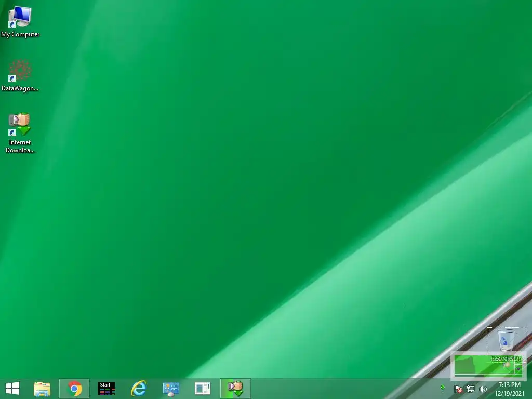Switch to Google Chrome in the taskbar
The height and width of the screenshot is (399, 532).
[74, 389]
